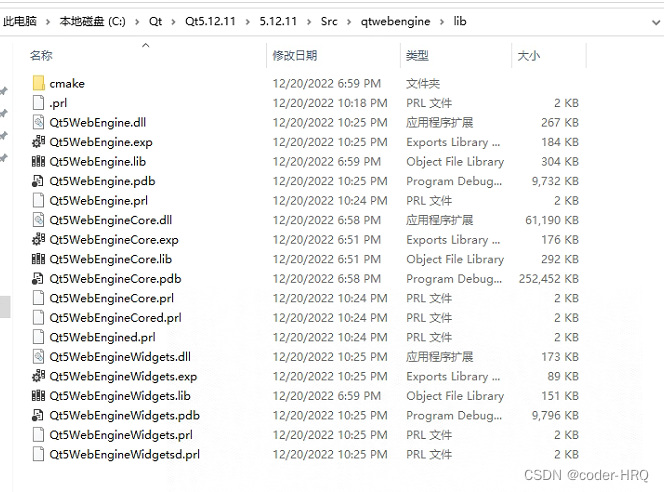Click the 9,796 KB size value
Image resolution: width=664 pixels, height=492 pixels.
point(555,415)
